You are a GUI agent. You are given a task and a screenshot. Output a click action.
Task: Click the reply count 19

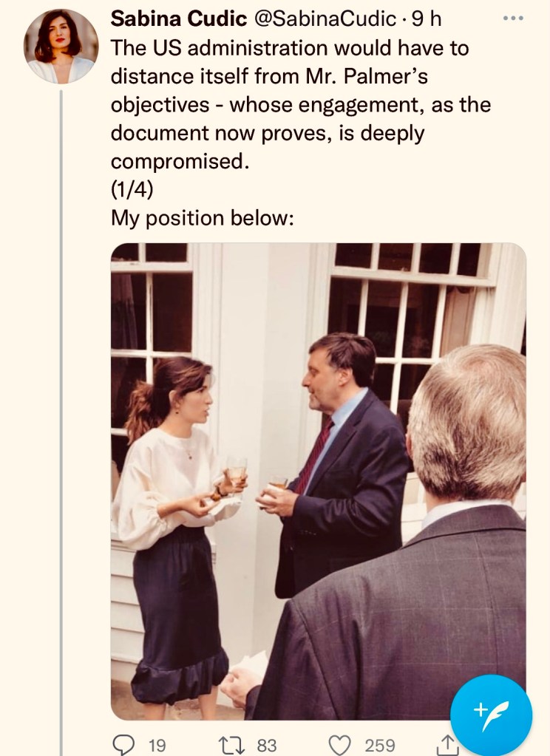(x=157, y=745)
